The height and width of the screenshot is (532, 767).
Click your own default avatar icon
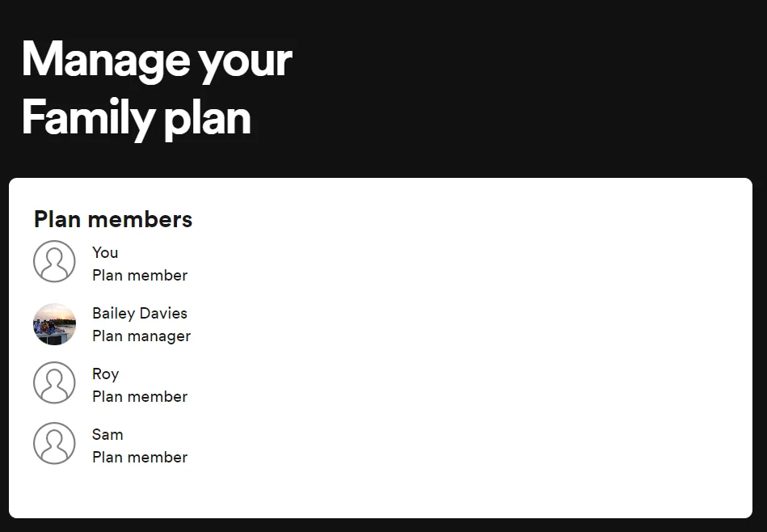54,261
